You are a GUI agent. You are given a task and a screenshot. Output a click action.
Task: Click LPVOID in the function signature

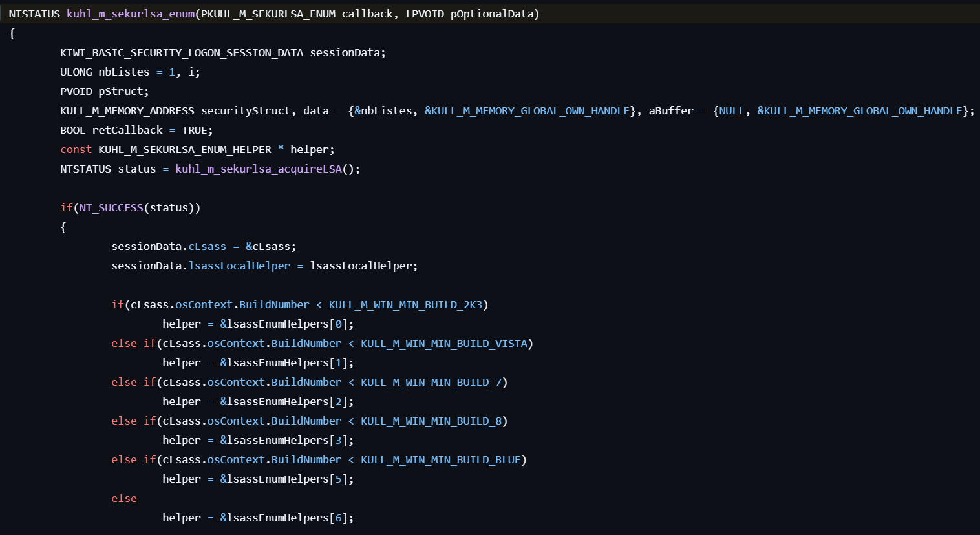tap(425, 14)
